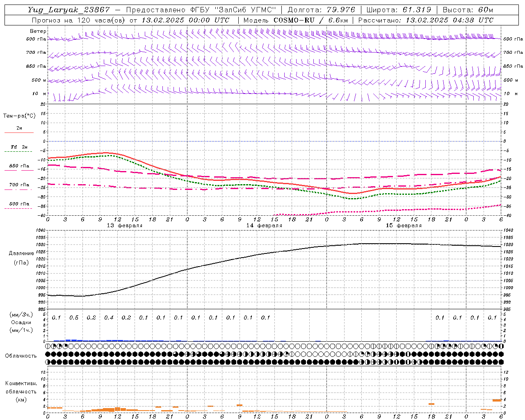Click the forecast start 13.02.2025 00:00 UTC text

pyautogui.click(x=185, y=20)
